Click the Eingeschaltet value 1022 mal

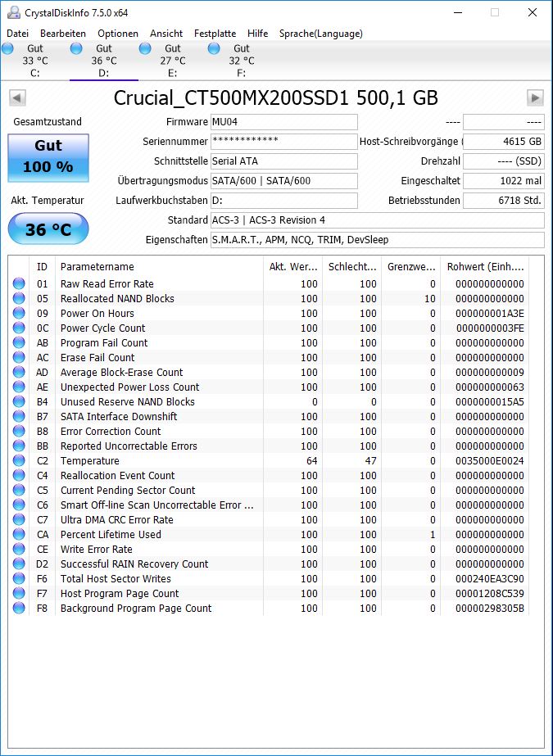(x=504, y=181)
